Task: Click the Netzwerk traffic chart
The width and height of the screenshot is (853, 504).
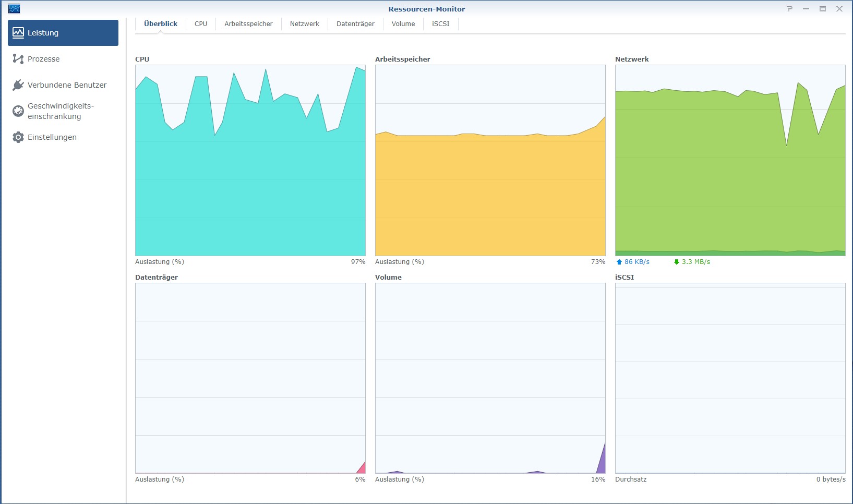Action: click(730, 160)
